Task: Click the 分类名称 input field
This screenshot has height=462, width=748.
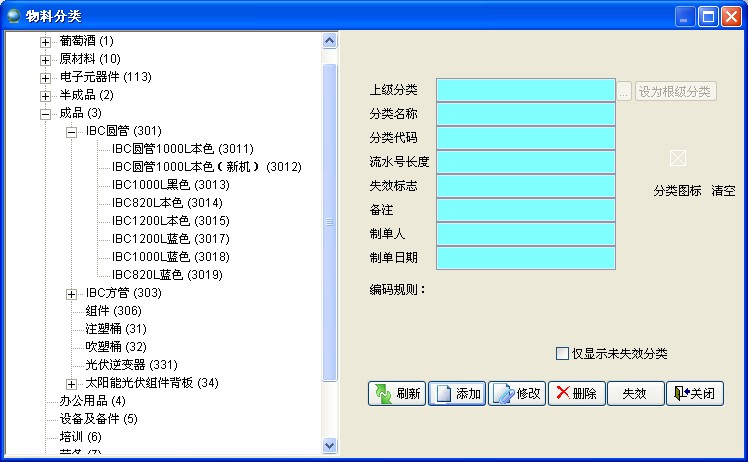Action: (x=525, y=113)
